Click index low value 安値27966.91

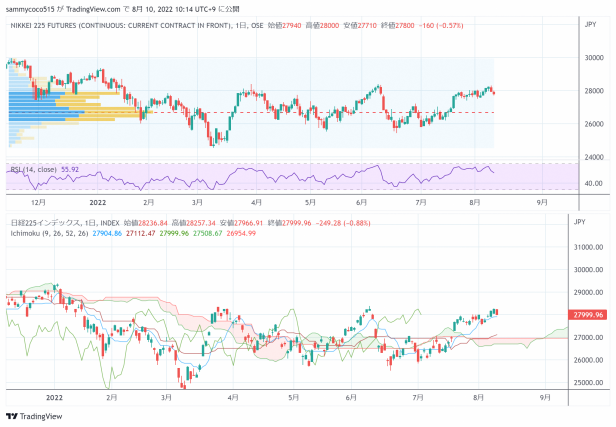(x=241, y=223)
